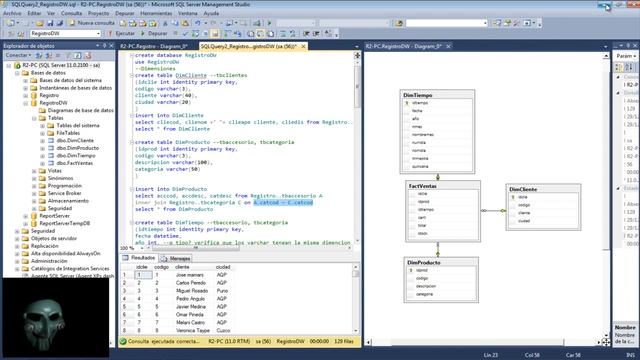Click the DimCliente table header in diagram
This screenshot has height=360, width=640.
[543, 189]
